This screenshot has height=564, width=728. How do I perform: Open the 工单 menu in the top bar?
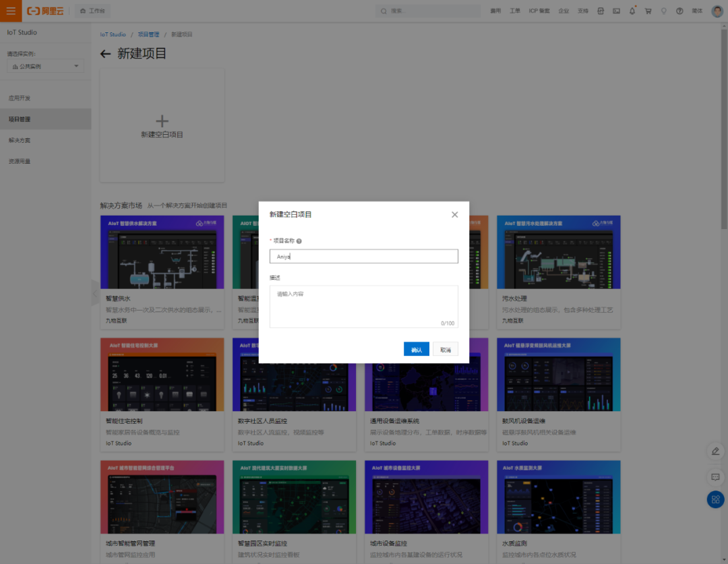tap(515, 11)
